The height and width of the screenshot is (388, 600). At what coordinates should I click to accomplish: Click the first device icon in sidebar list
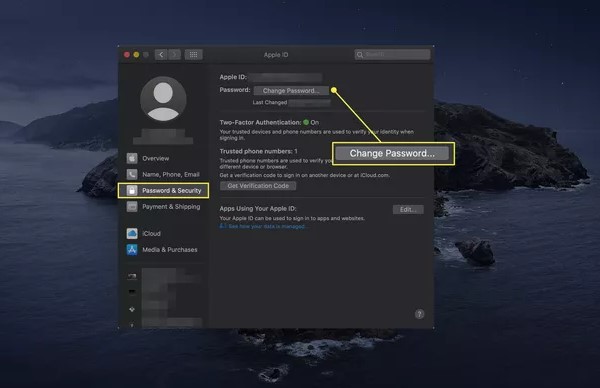click(x=132, y=276)
